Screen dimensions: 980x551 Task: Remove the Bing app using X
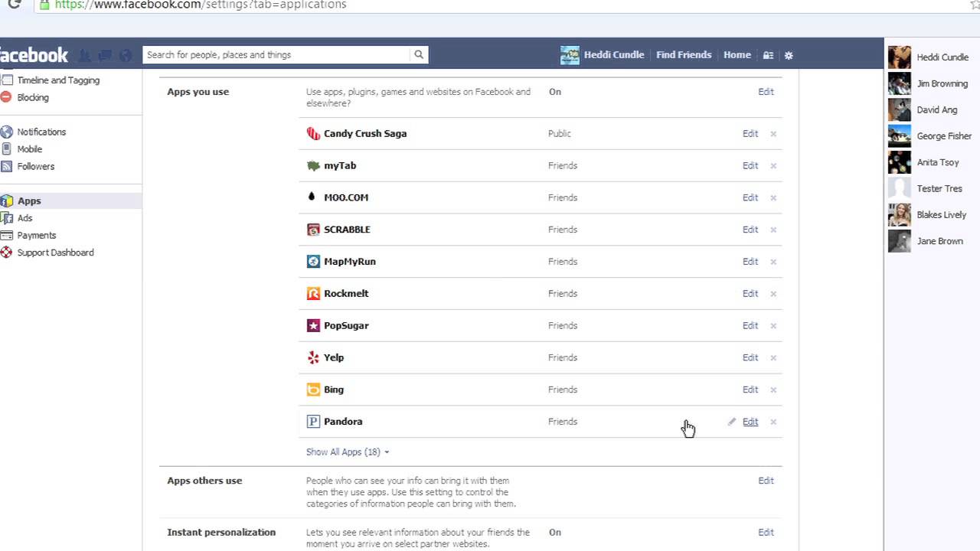click(773, 390)
